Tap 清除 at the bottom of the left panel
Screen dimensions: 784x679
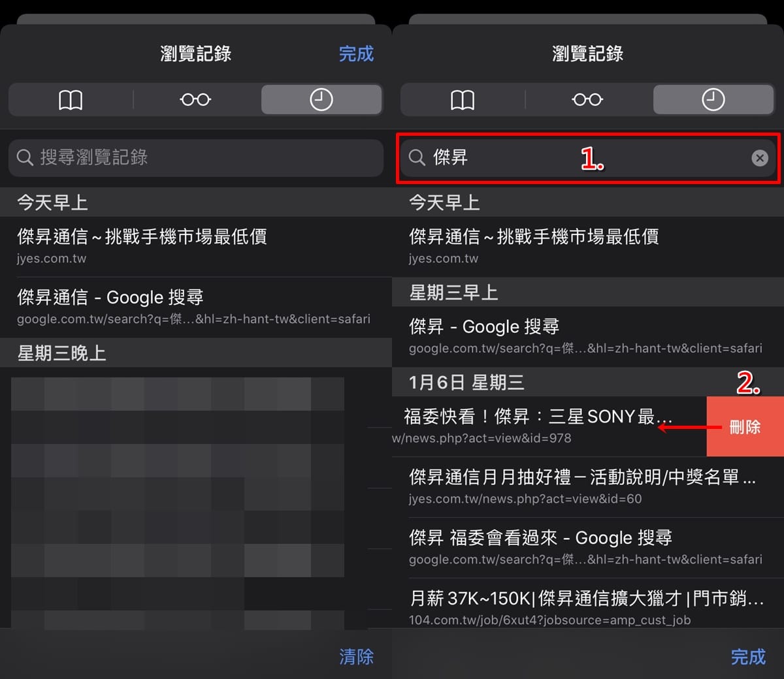356,656
